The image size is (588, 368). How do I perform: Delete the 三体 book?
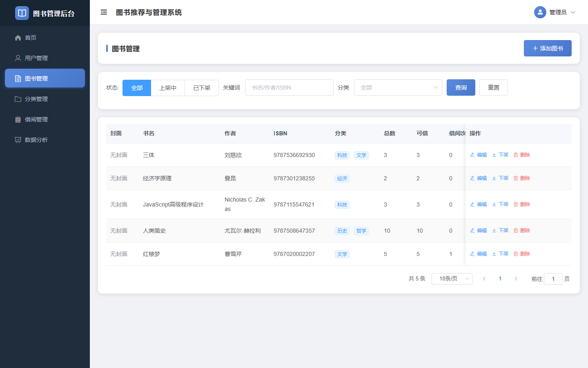click(522, 155)
